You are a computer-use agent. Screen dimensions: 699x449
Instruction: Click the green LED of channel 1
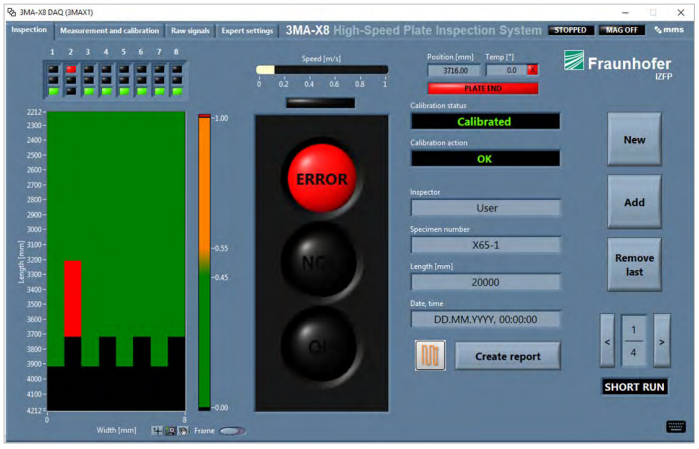pyautogui.click(x=53, y=91)
